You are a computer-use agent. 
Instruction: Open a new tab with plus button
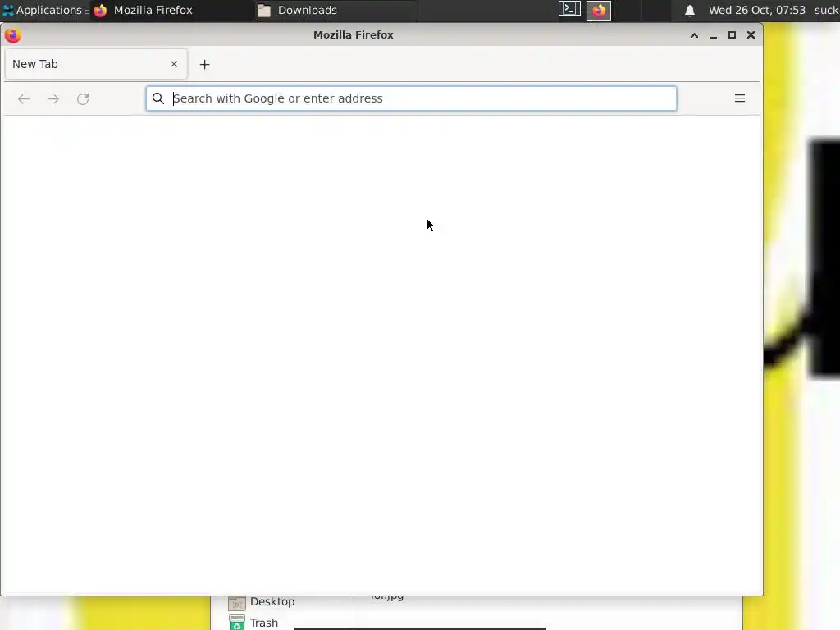click(204, 64)
